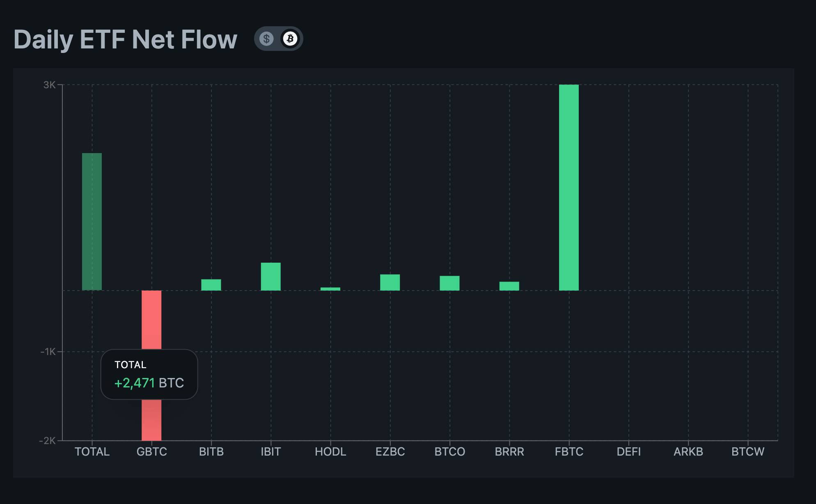Click the FBTC ticker label
Viewport: 816px width, 504px height.
point(570,451)
